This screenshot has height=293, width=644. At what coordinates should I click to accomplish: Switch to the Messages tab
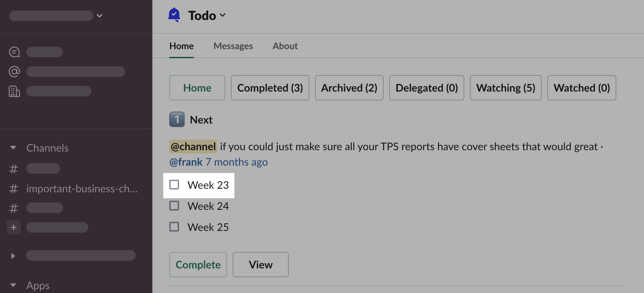click(x=233, y=46)
